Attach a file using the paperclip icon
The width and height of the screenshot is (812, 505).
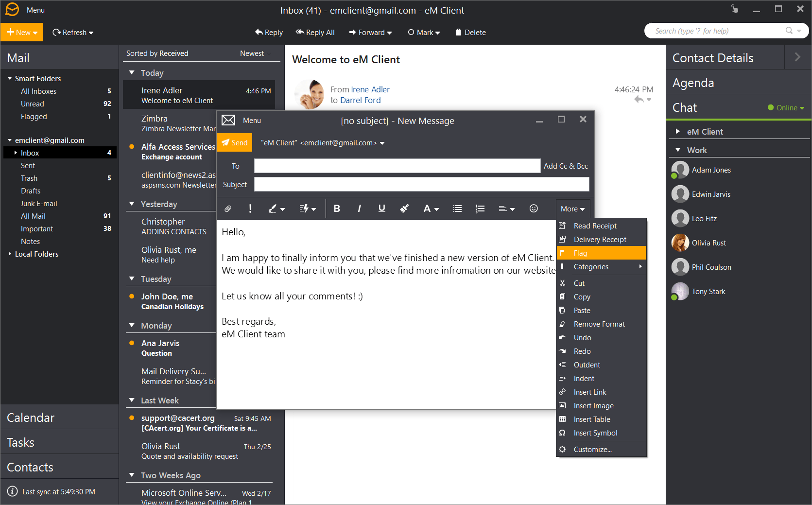pos(227,208)
